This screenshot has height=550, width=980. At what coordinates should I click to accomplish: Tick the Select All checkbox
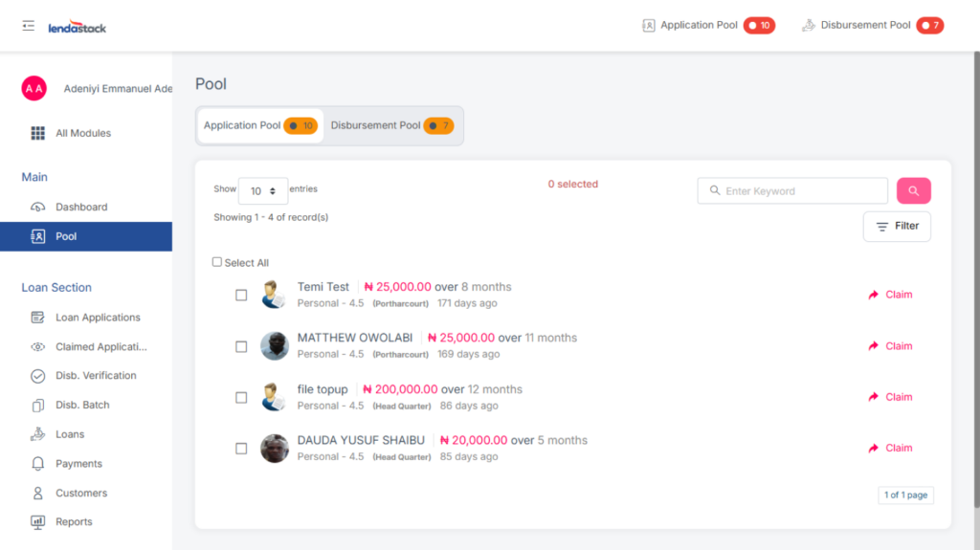pyautogui.click(x=217, y=262)
